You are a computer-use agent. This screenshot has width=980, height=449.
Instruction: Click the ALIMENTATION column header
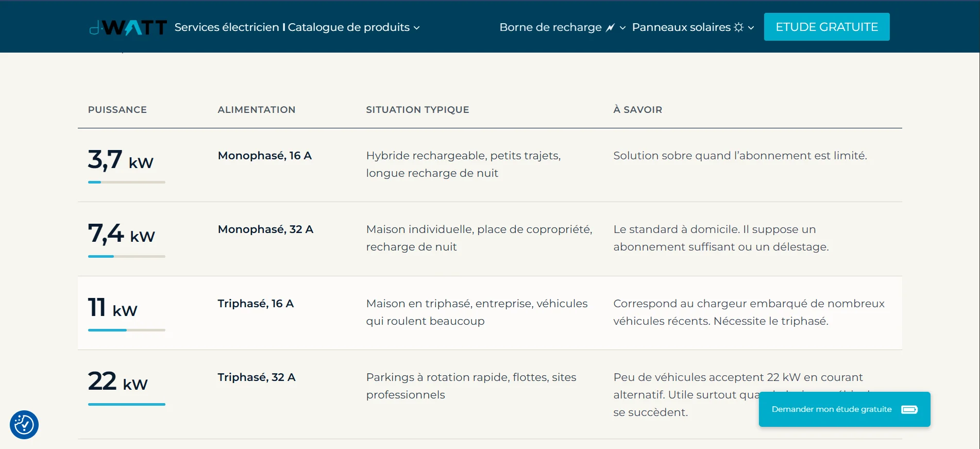257,110
